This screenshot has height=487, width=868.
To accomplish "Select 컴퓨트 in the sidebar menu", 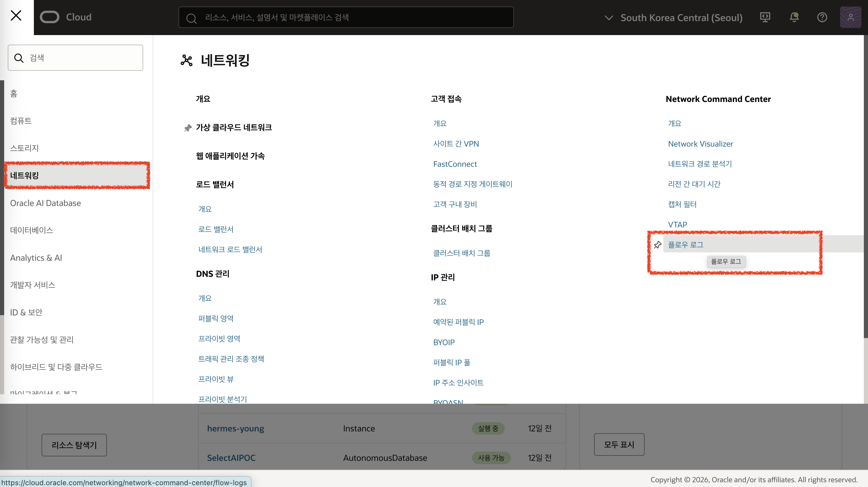I will click(x=21, y=121).
